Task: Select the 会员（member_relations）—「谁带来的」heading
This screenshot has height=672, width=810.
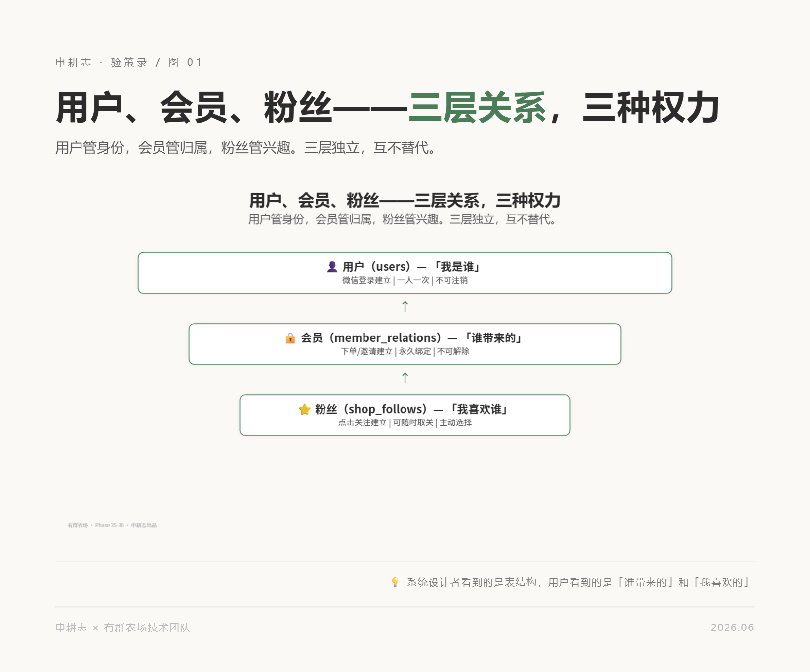Action: coord(411,338)
